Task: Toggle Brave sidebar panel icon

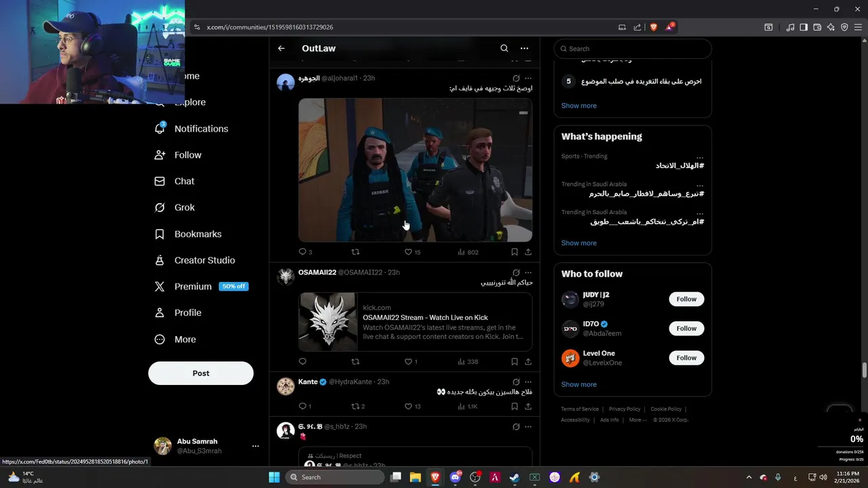Action: [804, 27]
